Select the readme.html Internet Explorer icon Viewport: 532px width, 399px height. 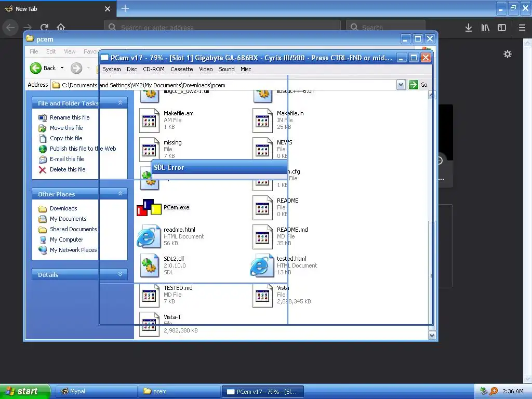(x=149, y=236)
